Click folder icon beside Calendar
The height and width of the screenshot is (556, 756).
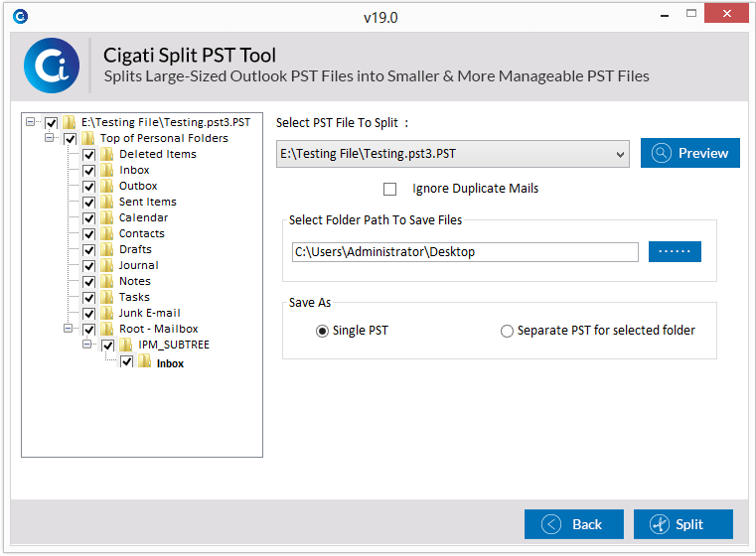click(107, 217)
